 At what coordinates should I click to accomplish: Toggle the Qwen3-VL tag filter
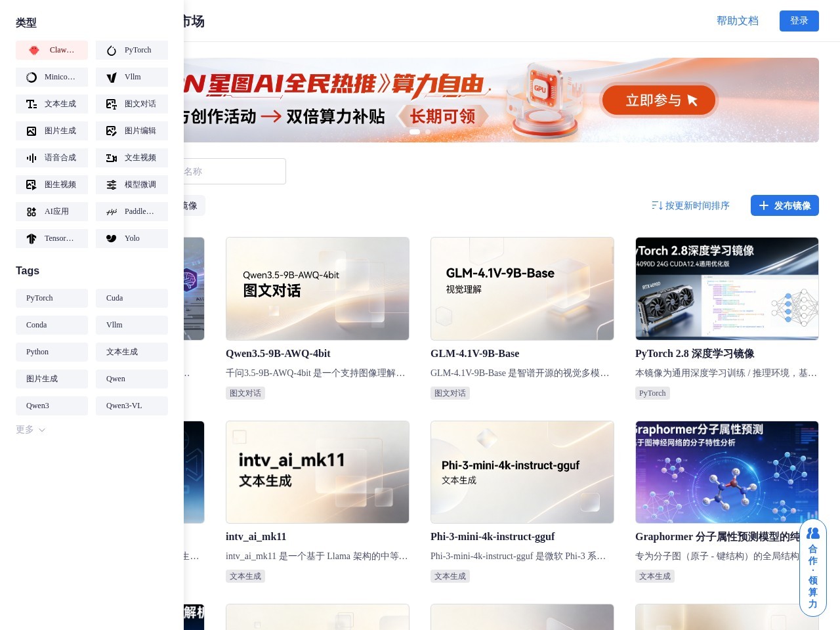131,406
